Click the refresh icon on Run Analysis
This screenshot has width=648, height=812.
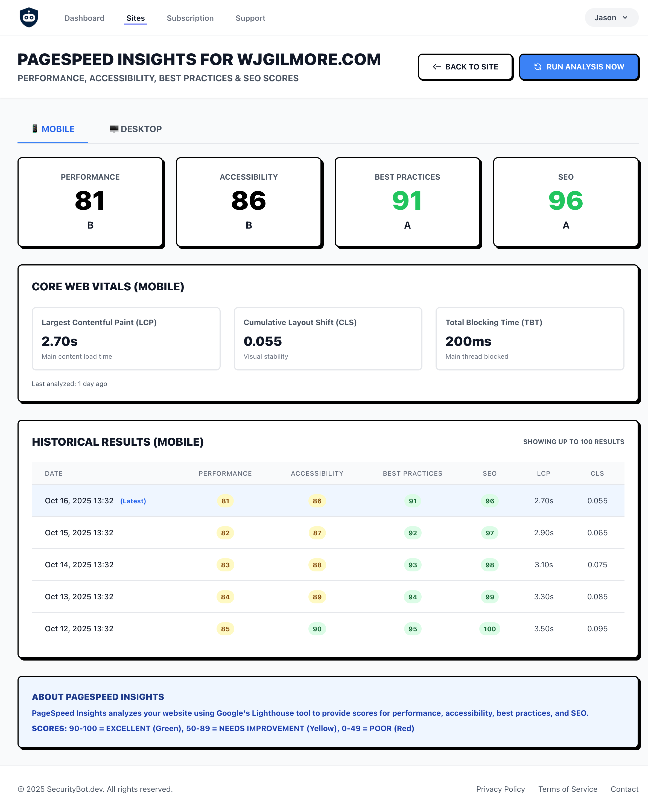538,67
